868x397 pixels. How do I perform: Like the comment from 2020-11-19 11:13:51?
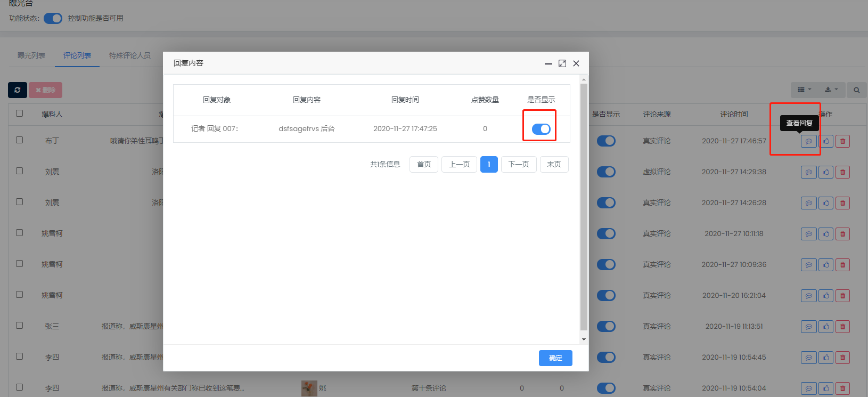click(826, 327)
